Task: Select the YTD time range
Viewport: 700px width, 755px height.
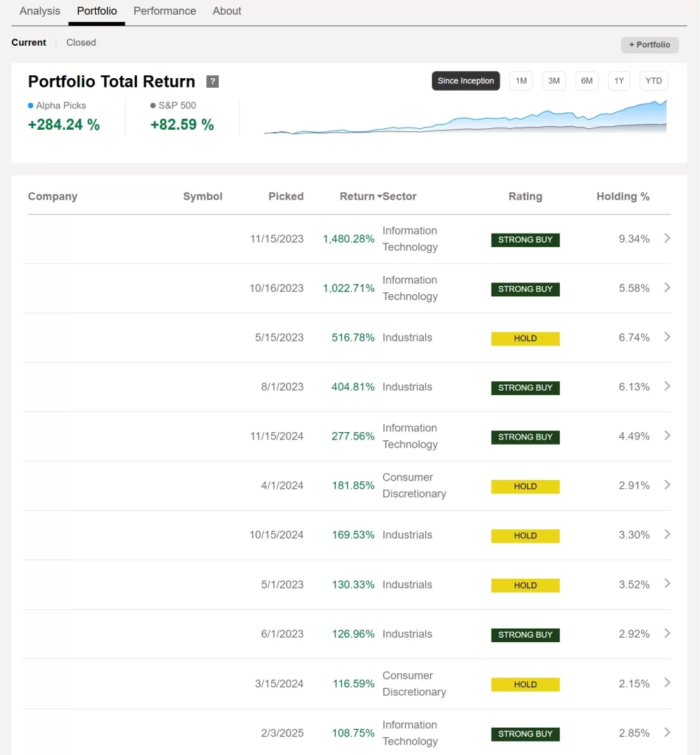Action: [x=653, y=81]
